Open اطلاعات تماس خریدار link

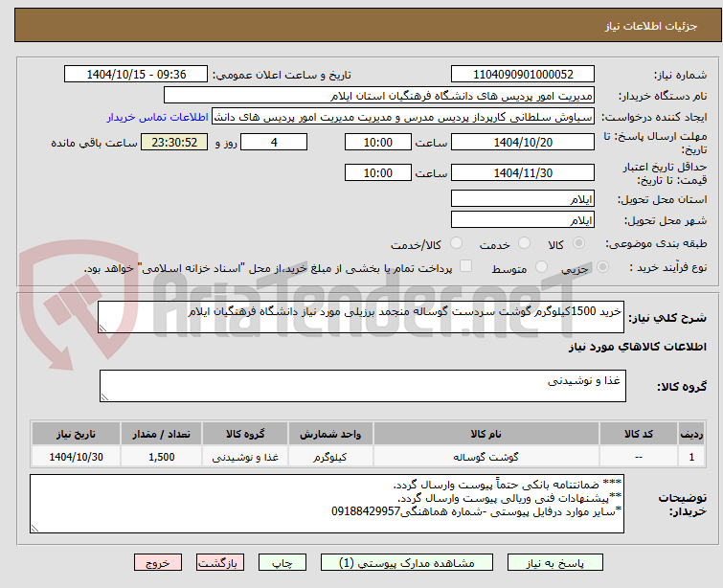coord(158,118)
